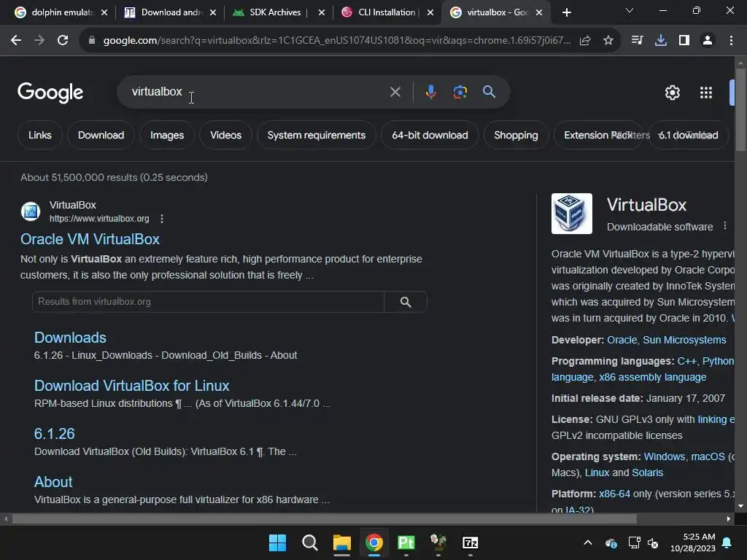Open File Explorer from taskbar

[x=341, y=542]
